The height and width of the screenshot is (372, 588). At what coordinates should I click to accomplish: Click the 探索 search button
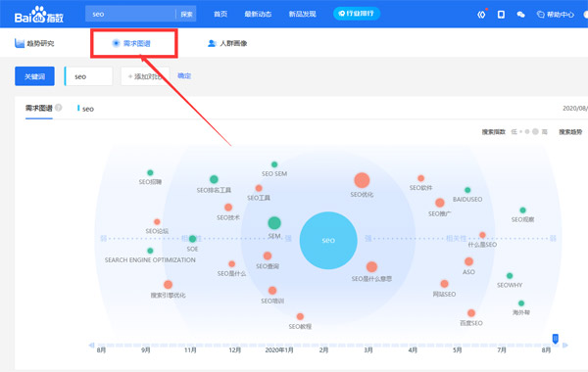click(x=186, y=15)
